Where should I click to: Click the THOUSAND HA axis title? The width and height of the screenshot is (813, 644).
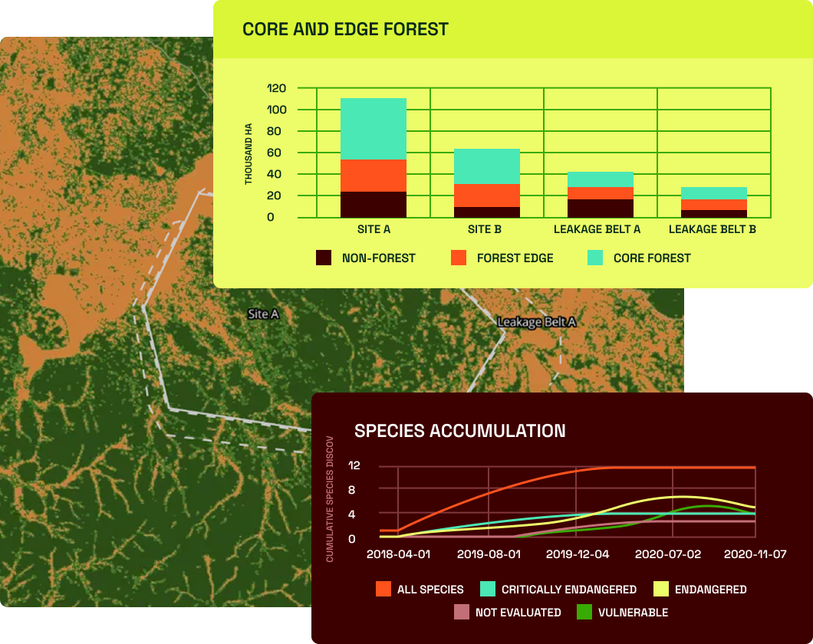click(249, 154)
